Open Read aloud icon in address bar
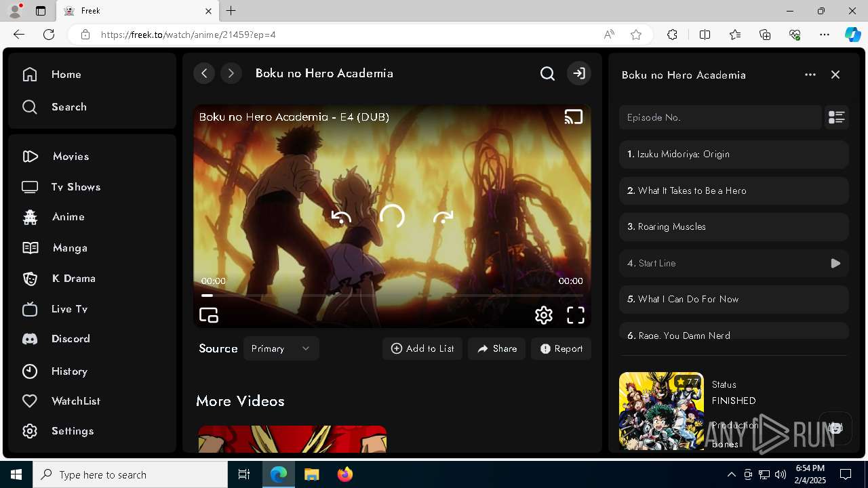Viewport: 868px width, 488px height. click(x=609, y=35)
